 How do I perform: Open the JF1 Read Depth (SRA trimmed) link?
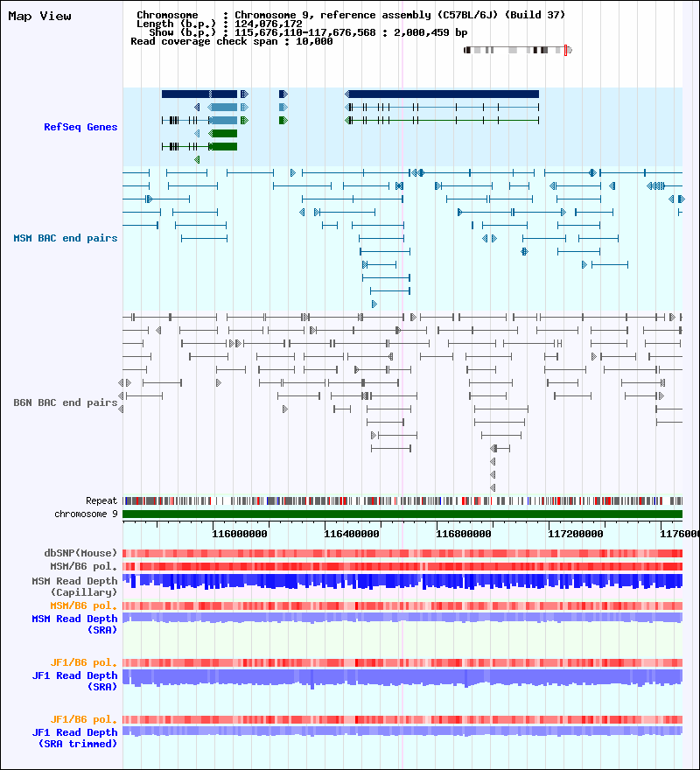(x=74, y=738)
